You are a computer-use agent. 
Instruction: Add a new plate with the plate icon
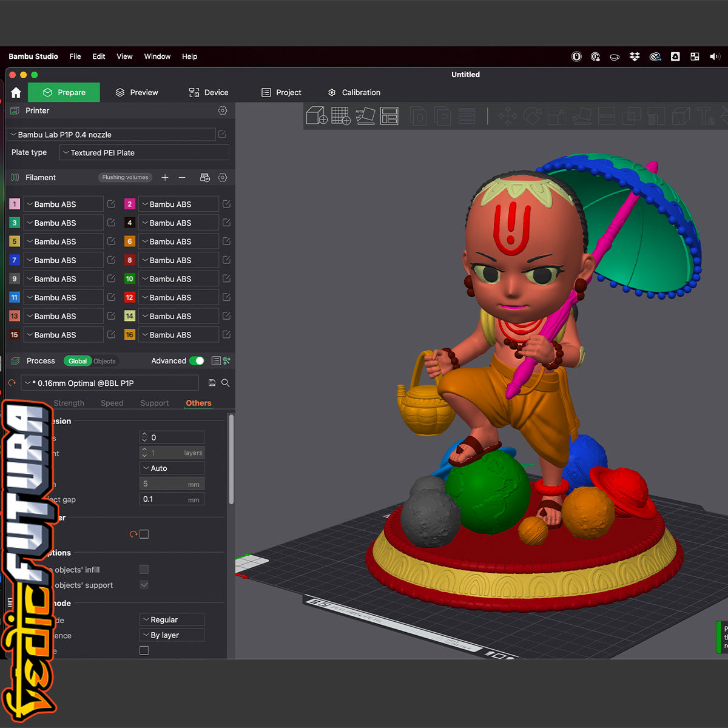[x=341, y=115]
